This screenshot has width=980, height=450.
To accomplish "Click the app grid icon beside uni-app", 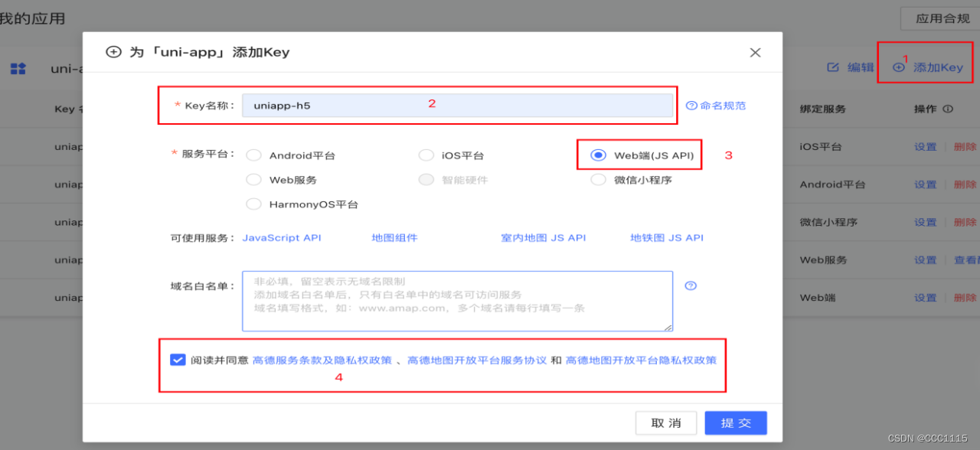I will [x=18, y=69].
